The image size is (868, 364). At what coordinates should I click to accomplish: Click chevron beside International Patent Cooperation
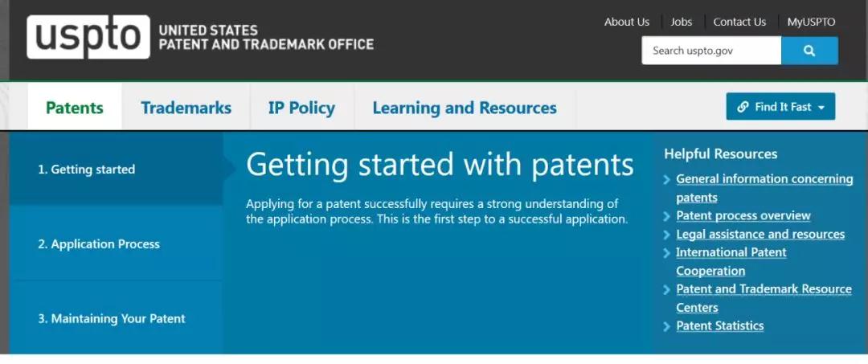pyautogui.click(x=667, y=253)
